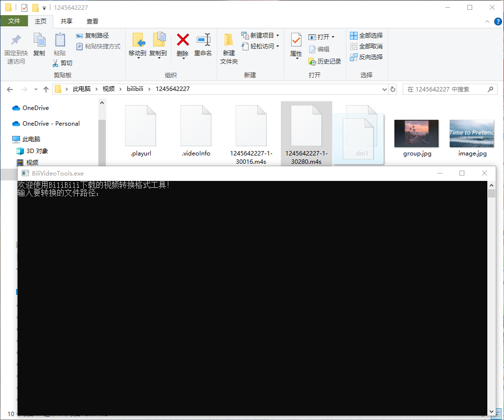Click search magnifier icon
Screen dimensions: 504x420
(x=490, y=89)
